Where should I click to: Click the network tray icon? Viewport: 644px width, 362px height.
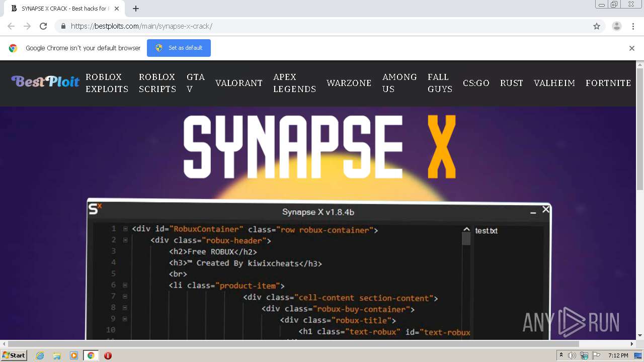[584, 355]
